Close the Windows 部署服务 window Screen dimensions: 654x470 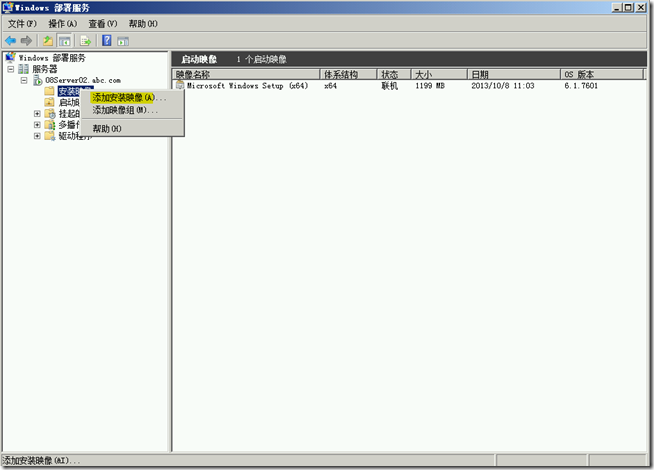(x=641, y=8)
